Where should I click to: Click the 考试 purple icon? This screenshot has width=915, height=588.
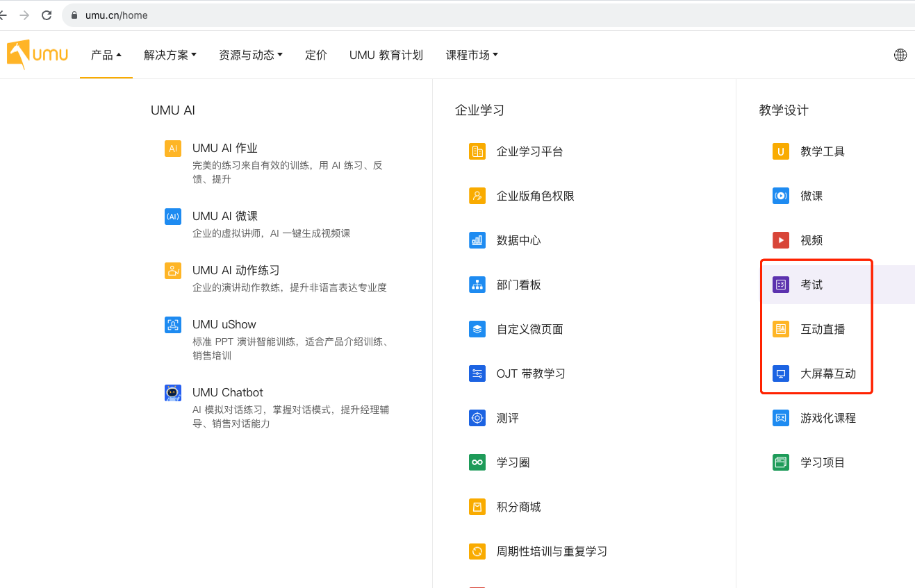point(781,285)
